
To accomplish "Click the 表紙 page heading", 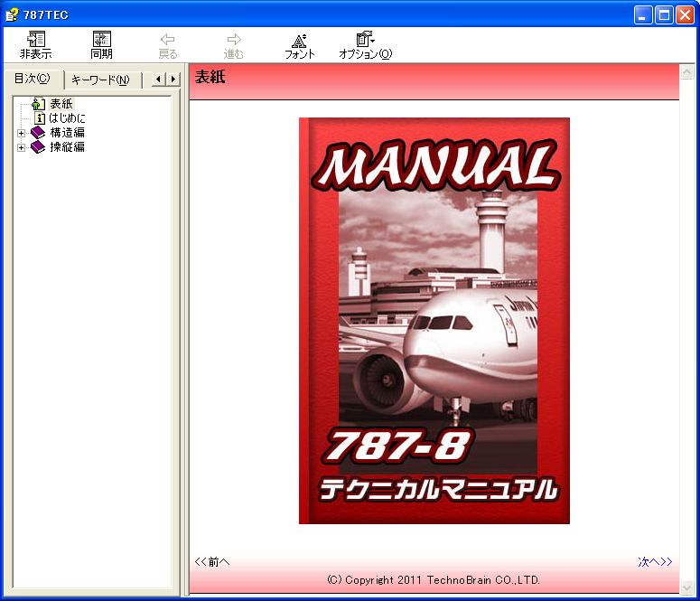I will click(x=210, y=77).
